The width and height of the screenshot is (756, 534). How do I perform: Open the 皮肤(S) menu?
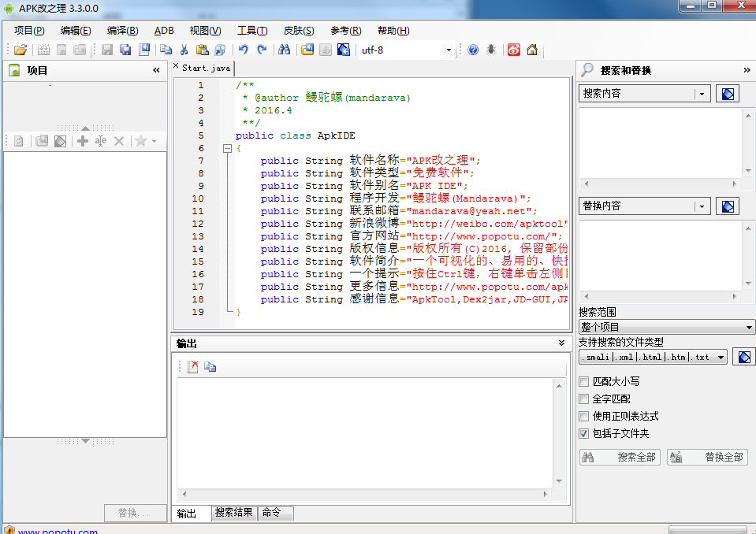(299, 31)
